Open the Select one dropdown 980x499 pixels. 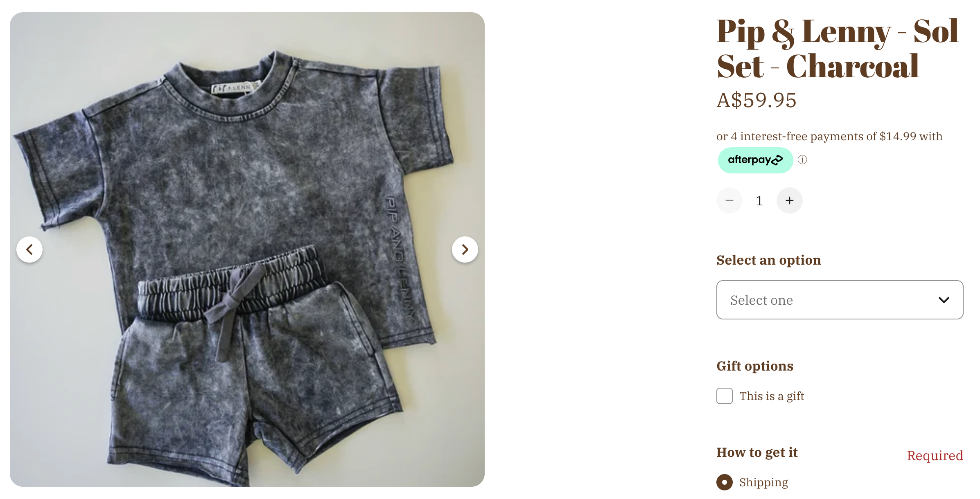pyautogui.click(x=840, y=300)
